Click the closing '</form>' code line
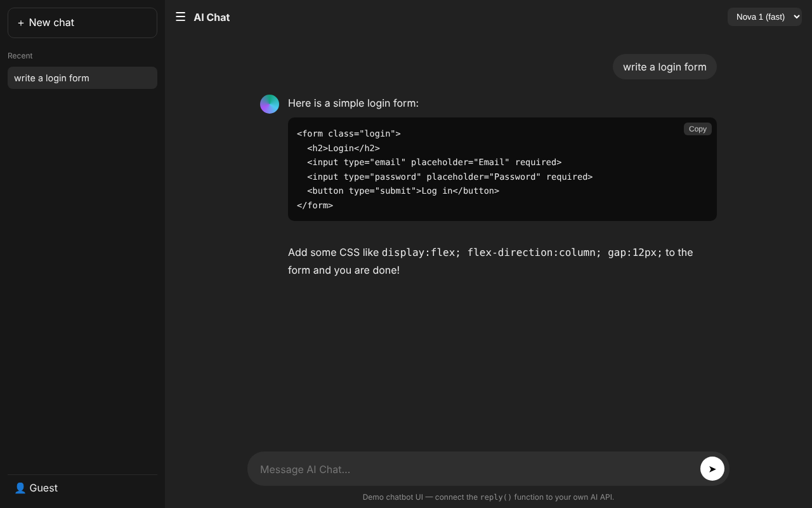 click(x=315, y=205)
